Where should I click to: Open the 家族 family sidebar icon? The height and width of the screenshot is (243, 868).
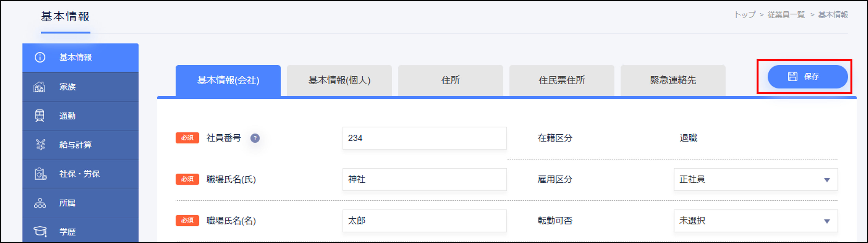pos(39,87)
